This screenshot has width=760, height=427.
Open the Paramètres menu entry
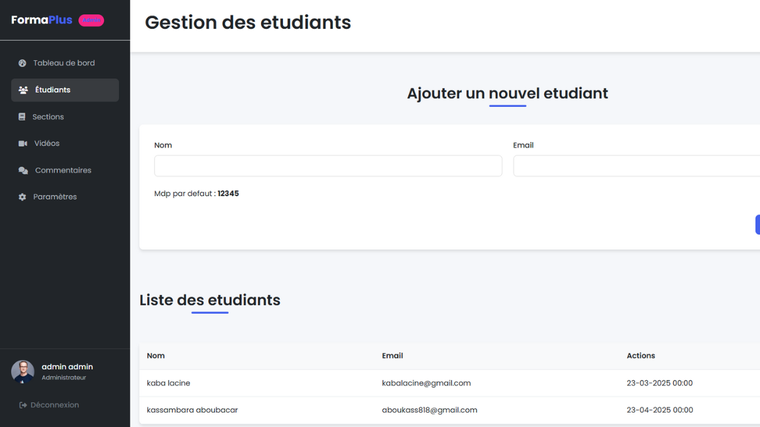tap(55, 197)
